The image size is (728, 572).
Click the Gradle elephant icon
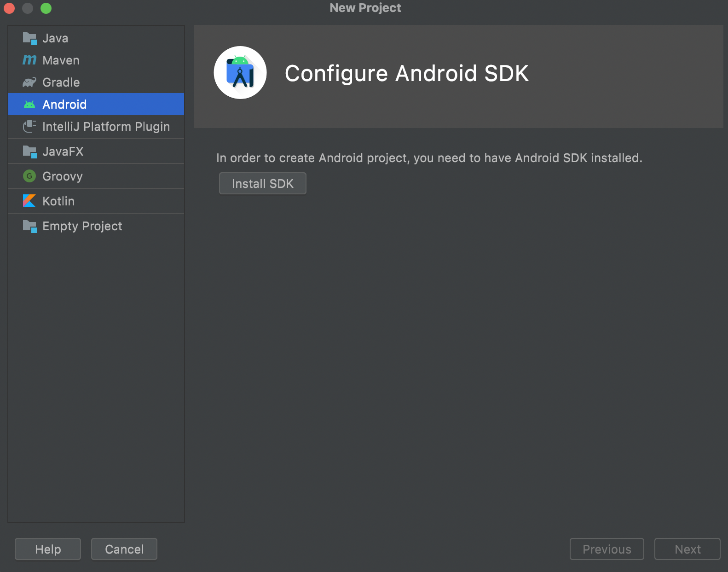coord(29,82)
